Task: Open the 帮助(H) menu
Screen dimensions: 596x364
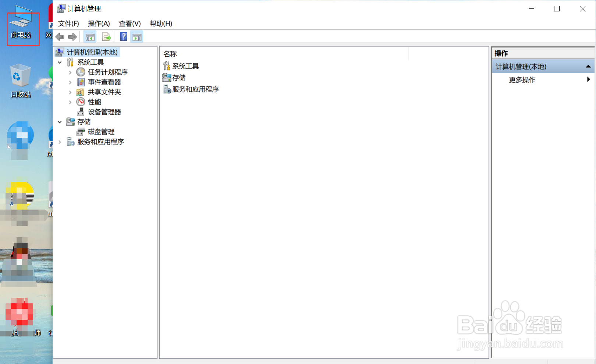Action: (x=161, y=24)
